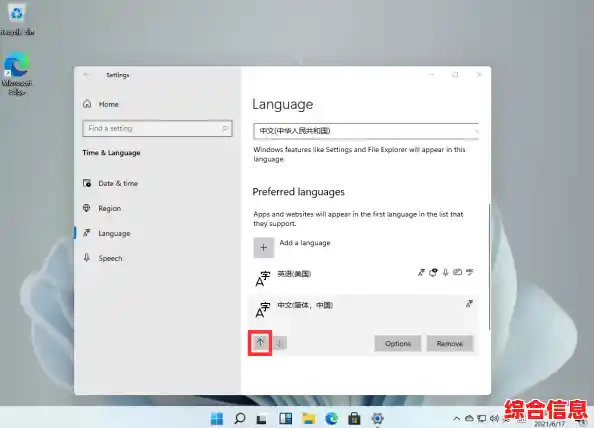The width and height of the screenshot is (594, 428).
Task: Open the Microsoft Edge desktop shortcut
Action: (17, 73)
